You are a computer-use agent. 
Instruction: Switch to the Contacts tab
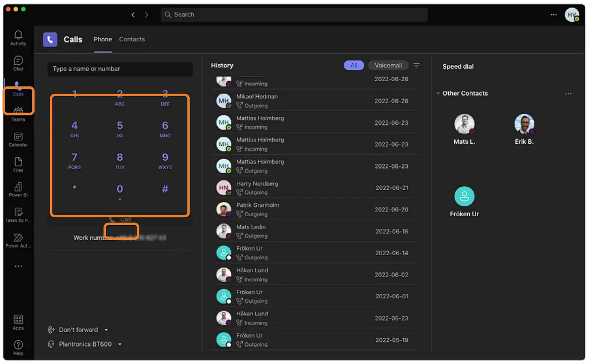(x=132, y=39)
